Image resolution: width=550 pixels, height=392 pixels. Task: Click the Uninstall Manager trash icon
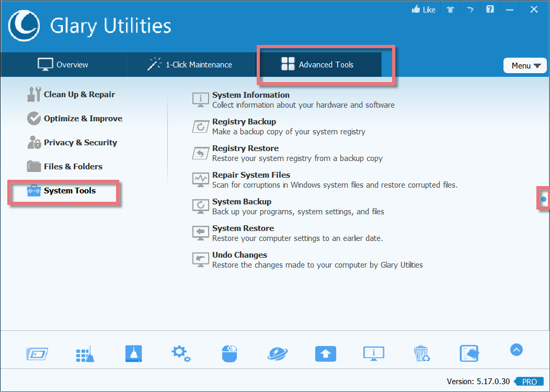[421, 354]
